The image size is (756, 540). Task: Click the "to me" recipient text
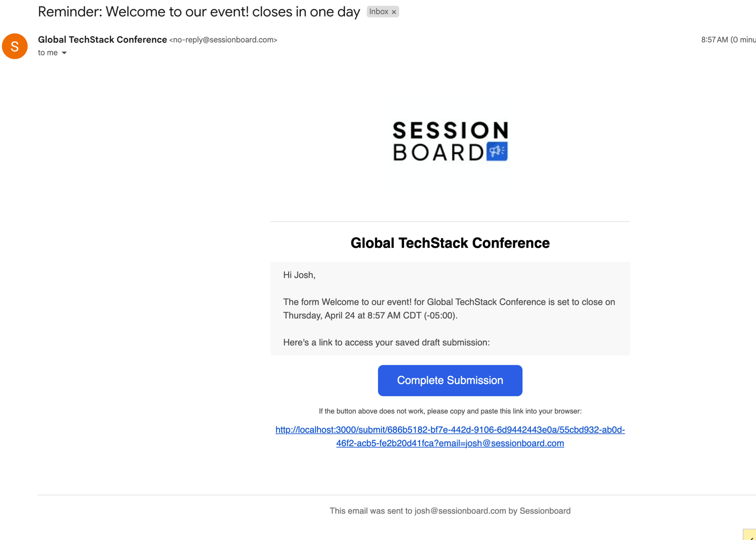(47, 53)
